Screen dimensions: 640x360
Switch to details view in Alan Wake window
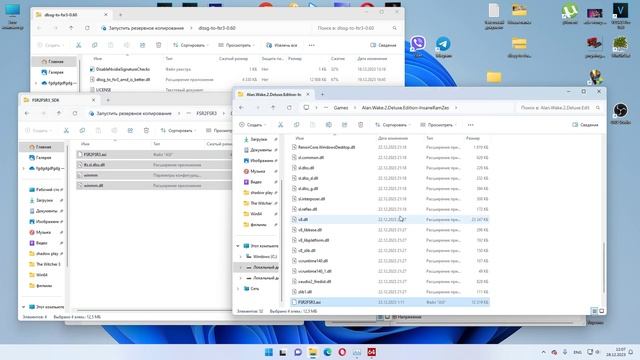click(594, 311)
